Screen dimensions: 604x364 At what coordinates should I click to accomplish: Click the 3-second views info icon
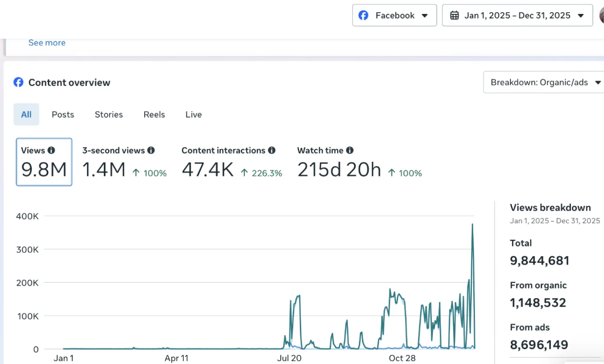click(151, 150)
